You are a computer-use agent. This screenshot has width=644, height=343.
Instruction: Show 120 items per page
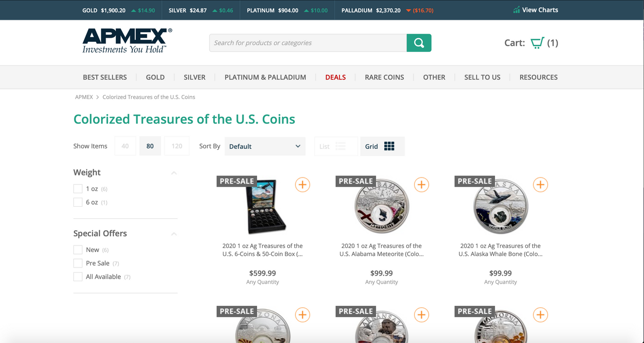click(177, 146)
